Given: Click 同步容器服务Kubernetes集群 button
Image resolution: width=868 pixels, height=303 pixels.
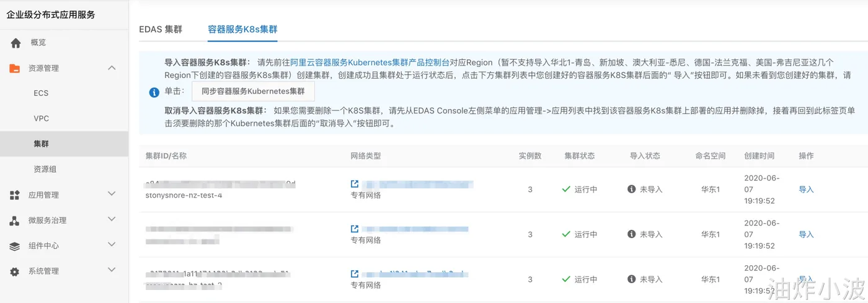Looking at the screenshot, I should click(253, 91).
